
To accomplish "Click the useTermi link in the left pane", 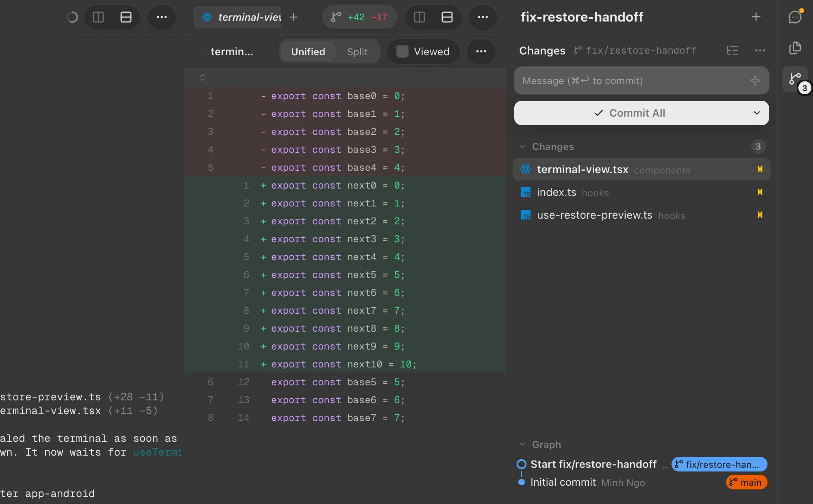I will (x=157, y=452).
